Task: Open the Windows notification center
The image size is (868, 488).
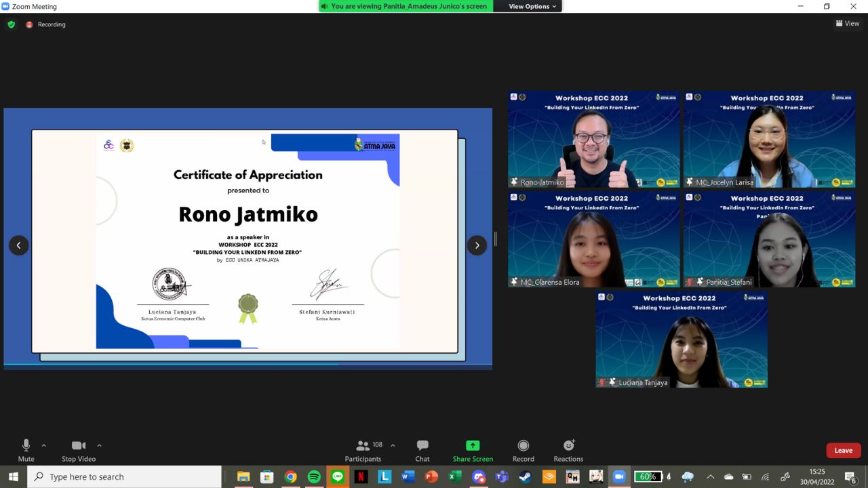Action: pyautogui.click(x=850, y=476)
